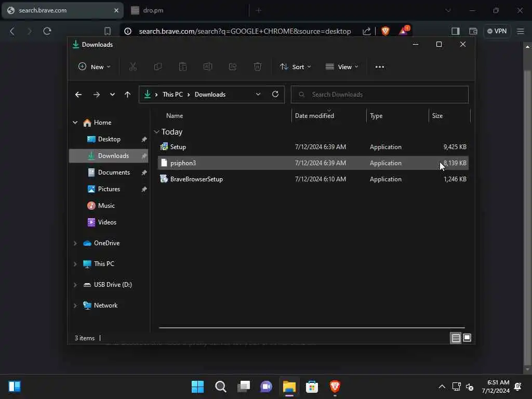Image resolution: width=532 pixels, height=399 pixels.
Task: Select Desktop in navigation pane
Action: click(x=109, y=139)
